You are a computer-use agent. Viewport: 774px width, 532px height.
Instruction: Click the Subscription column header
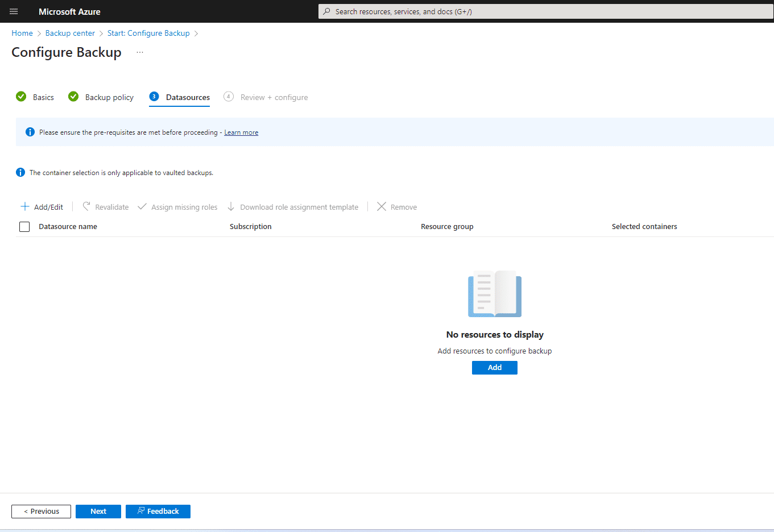point(251,226)
